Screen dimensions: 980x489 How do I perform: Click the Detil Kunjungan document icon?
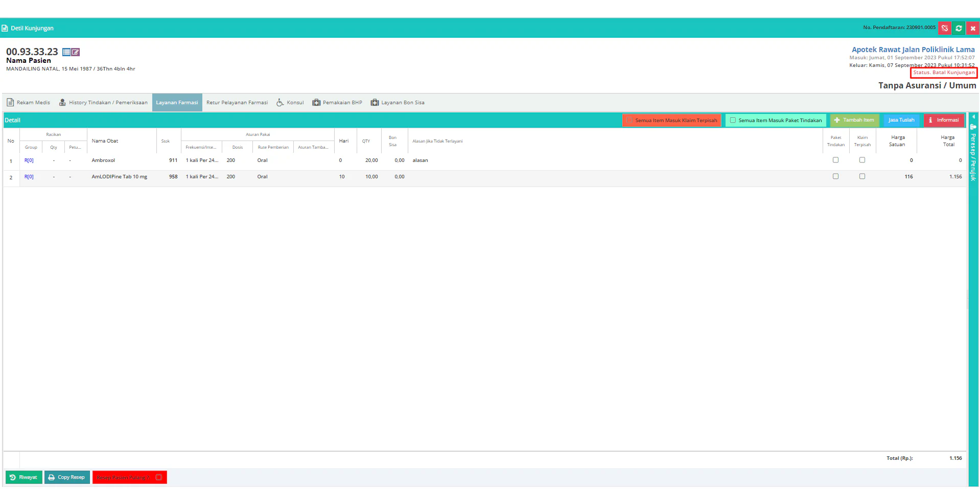[x=5, y=28]
